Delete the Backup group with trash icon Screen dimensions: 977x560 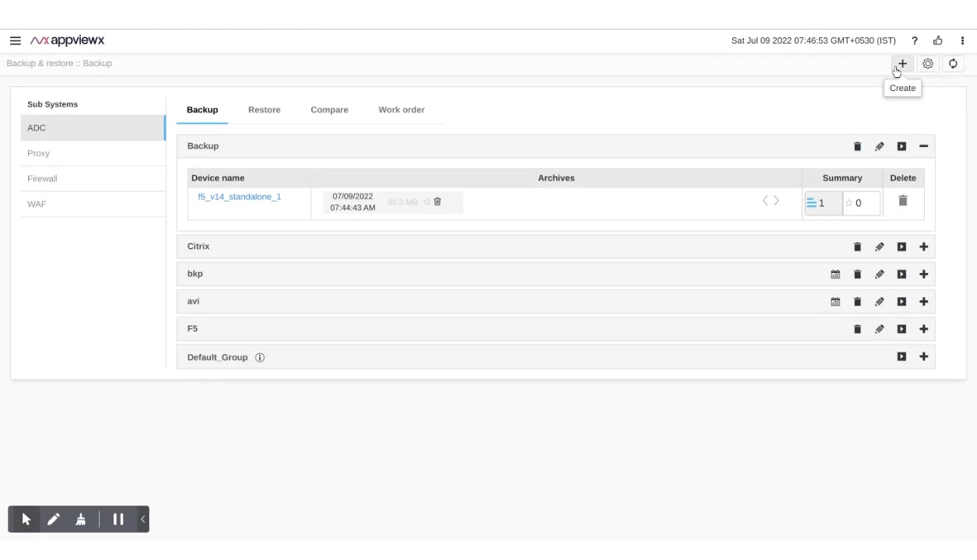tap(857, 146)
